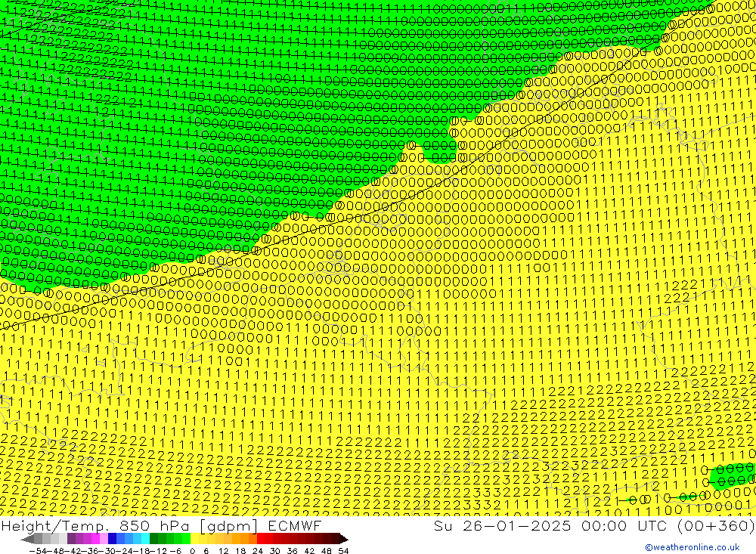Click the dark right arrow end of the color scale

(x=342, y=539)
